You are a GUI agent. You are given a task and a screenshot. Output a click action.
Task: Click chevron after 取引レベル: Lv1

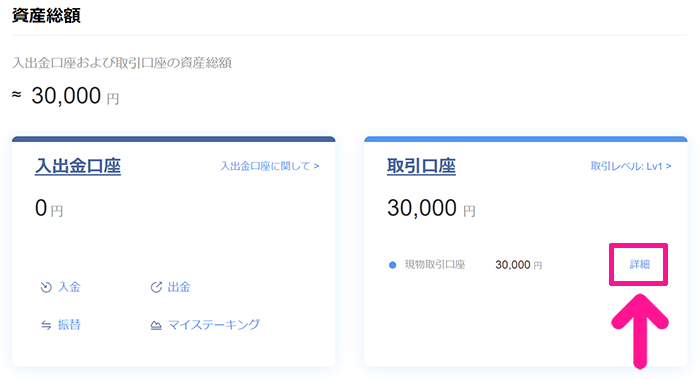point(668,166)
